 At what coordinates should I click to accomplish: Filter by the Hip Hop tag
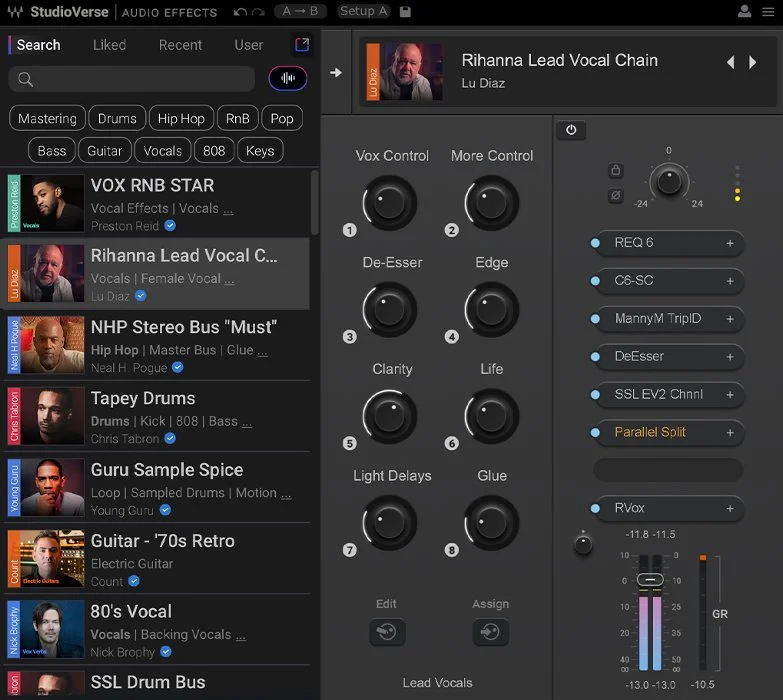pyautogui.click(x=181, y=118)
